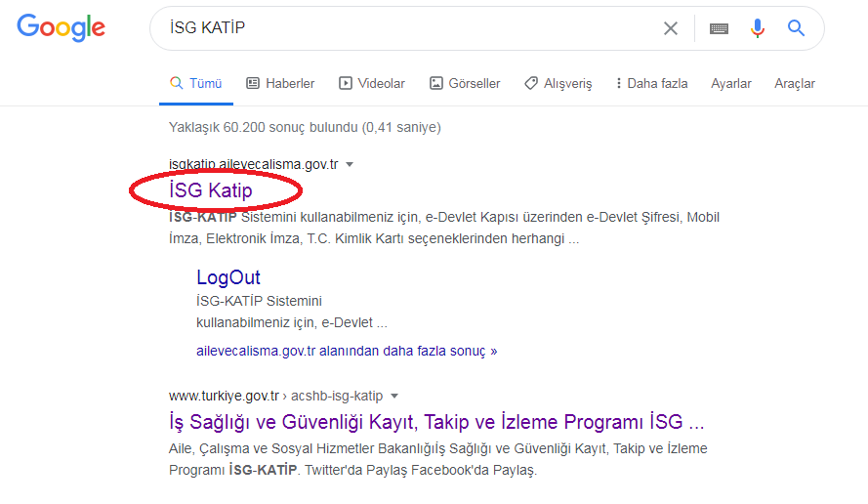Expand arrow beside turkiye.gov.tr acshb-isg-katip
The image size is (868, 504).
394,396
